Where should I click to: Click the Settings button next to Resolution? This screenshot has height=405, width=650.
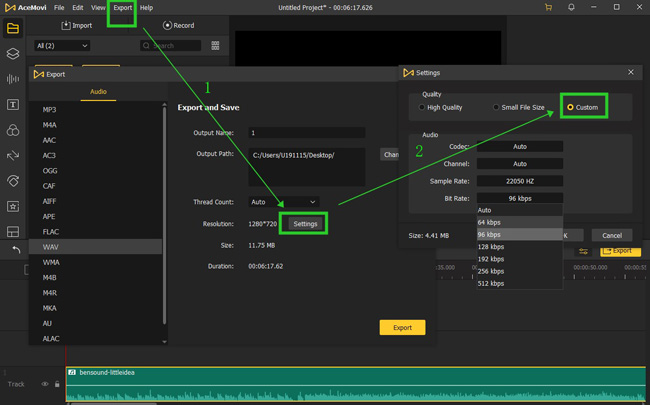(x=305, y=224)
